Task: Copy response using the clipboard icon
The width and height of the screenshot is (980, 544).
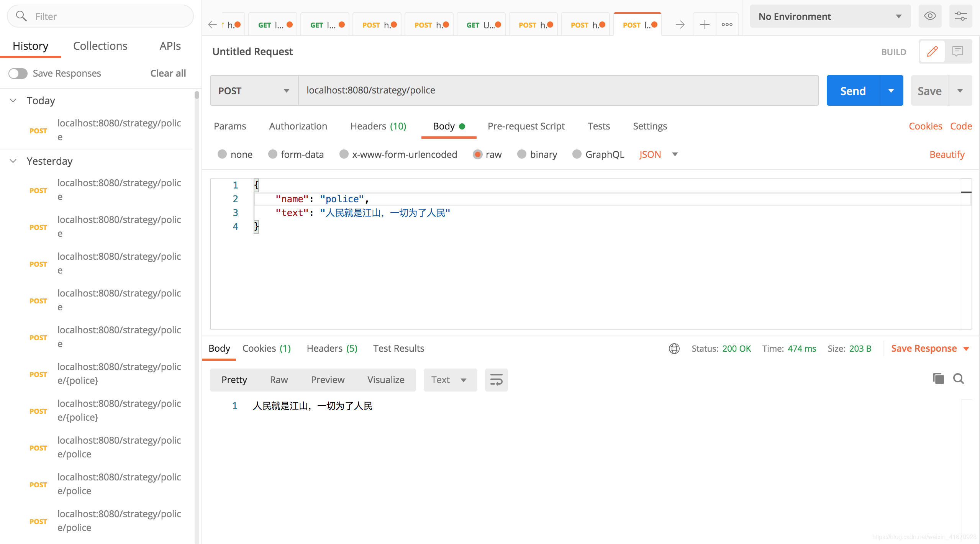Action: [938, 379]
